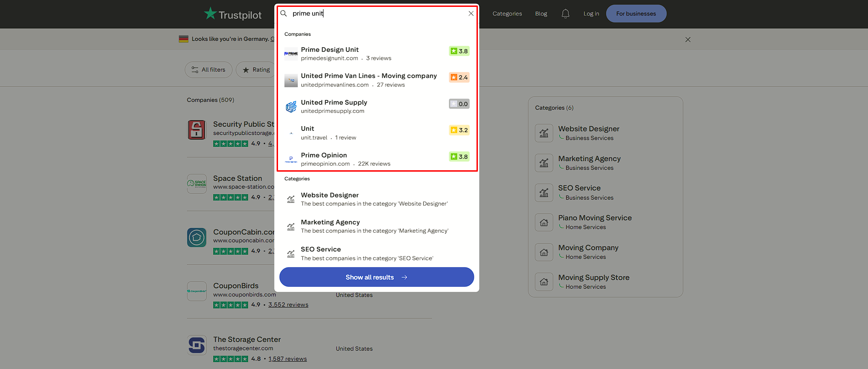Image resolution: width=868 pixels, height=369 pixels.
Task: Open the Piano Moving Service house icon
Action: pos(544,222)
